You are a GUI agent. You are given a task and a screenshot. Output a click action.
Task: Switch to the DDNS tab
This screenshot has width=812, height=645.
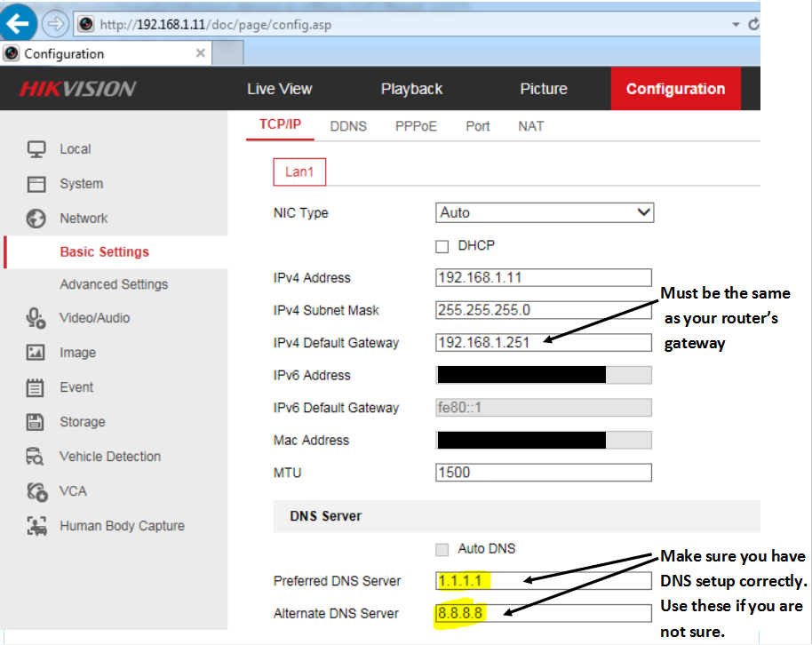348,126
